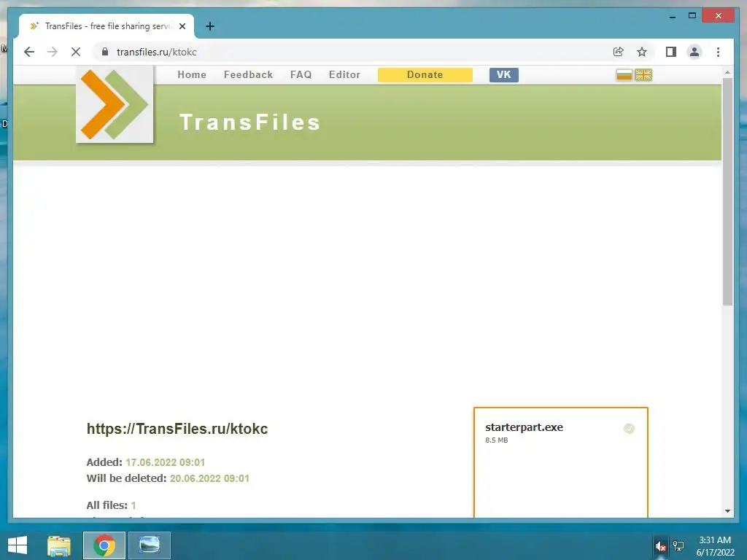The image size is (747, 560).
Task: Open the VK social link button
Action: [504, 75]
